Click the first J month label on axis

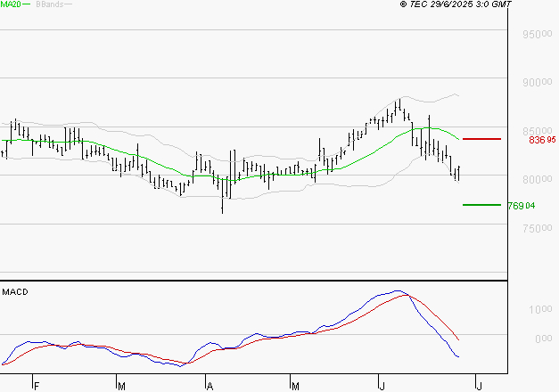[x=382, y=387]
